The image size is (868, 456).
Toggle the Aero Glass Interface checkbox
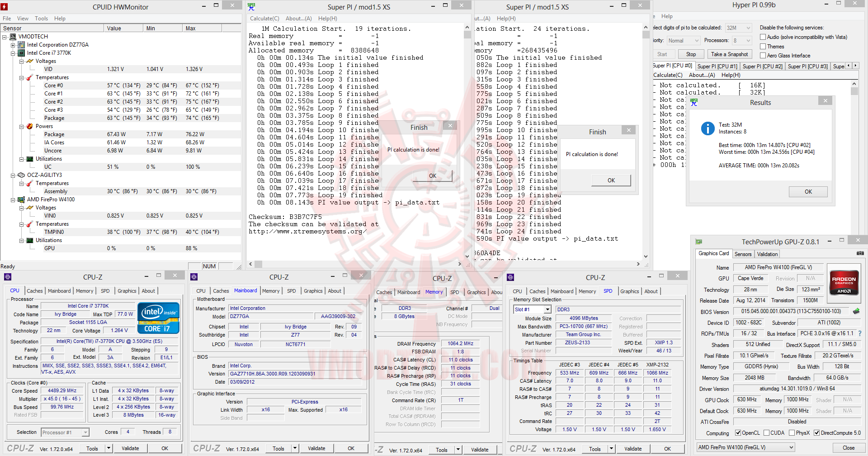763,56
